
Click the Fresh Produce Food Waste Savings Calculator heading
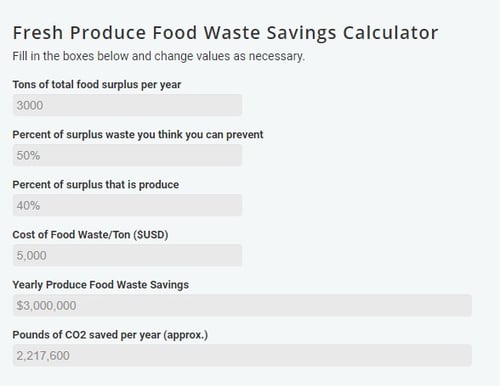(x=225, y=33)
